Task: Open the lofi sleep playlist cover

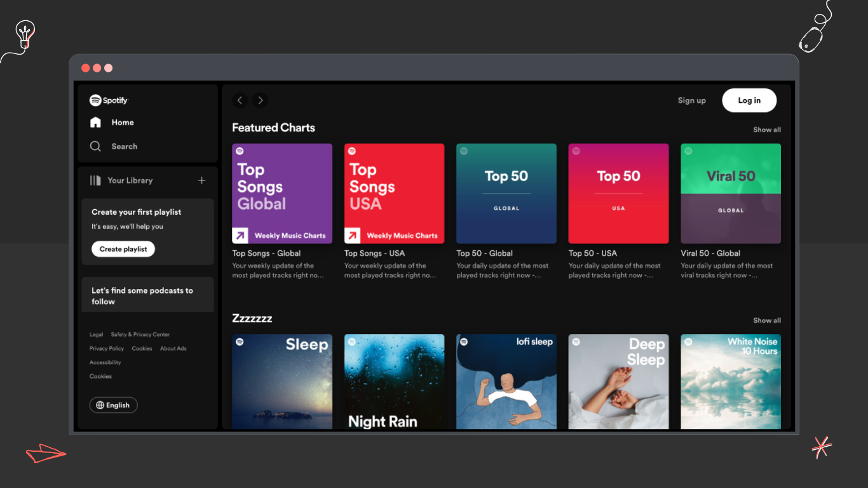Action: click(506, 381)
